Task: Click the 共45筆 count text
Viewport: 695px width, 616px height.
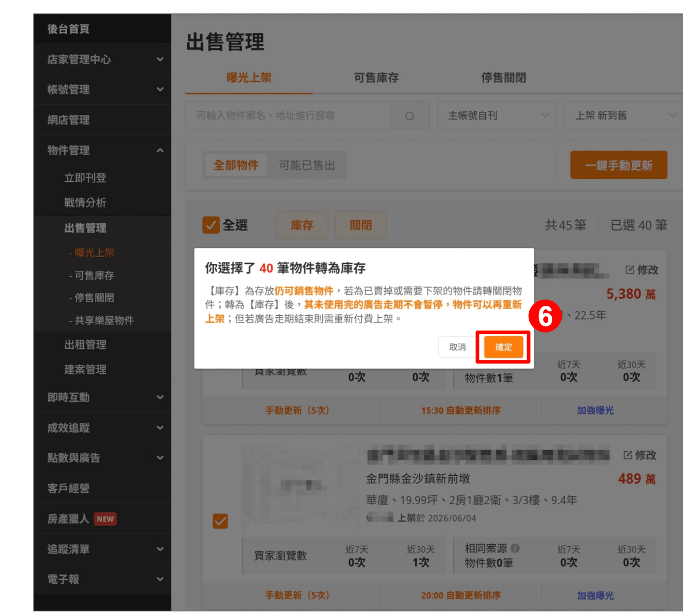Action: (x=566, y=225)
